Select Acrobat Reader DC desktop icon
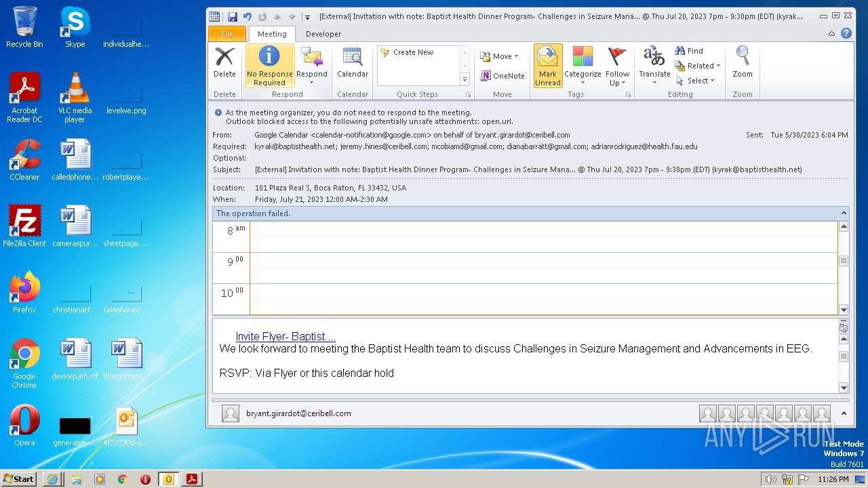The image size is (868, 488). tap(24, 98)
